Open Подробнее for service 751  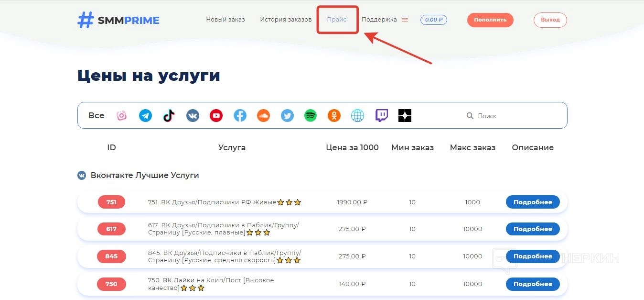[x=532, y=202]
